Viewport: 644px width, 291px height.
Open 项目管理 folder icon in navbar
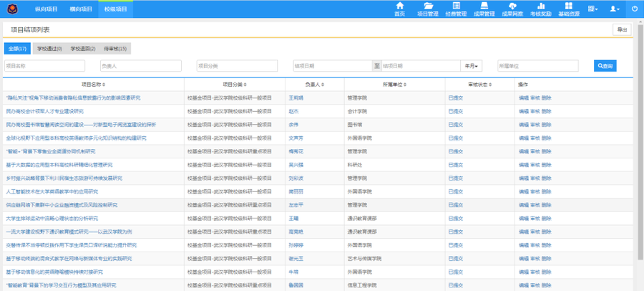427,9
